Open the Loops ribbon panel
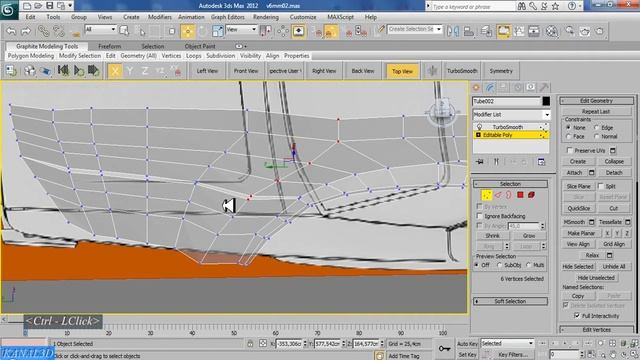Screen dimensions: 640x360 coord(193,56)
